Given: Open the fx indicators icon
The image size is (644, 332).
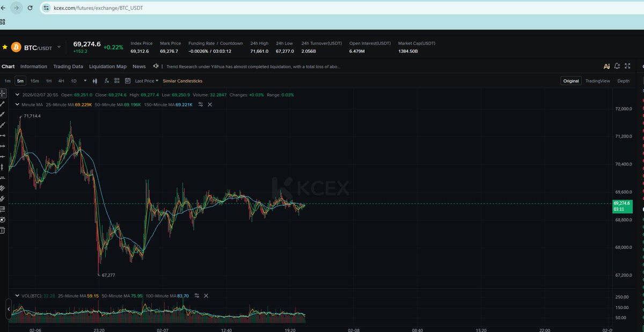Looking at the screenshot, I should (x=107, y=81).
